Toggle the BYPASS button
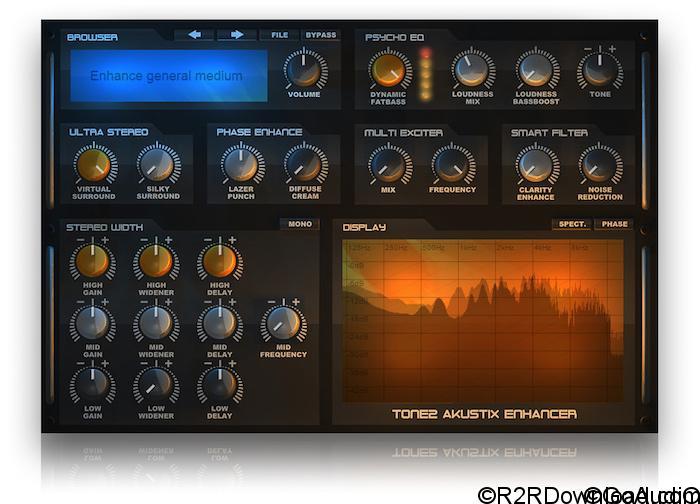This screenshot has height=504, width=700. (321, 35)
